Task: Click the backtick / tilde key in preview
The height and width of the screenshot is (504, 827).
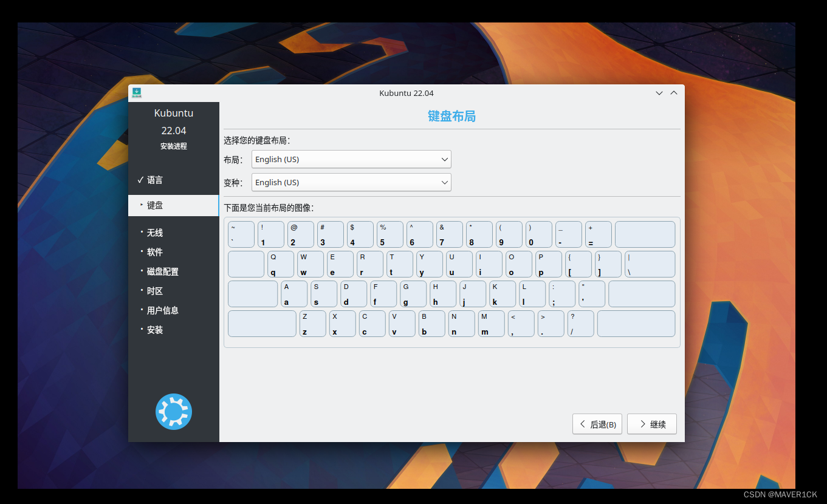Action: click(241, 234)
